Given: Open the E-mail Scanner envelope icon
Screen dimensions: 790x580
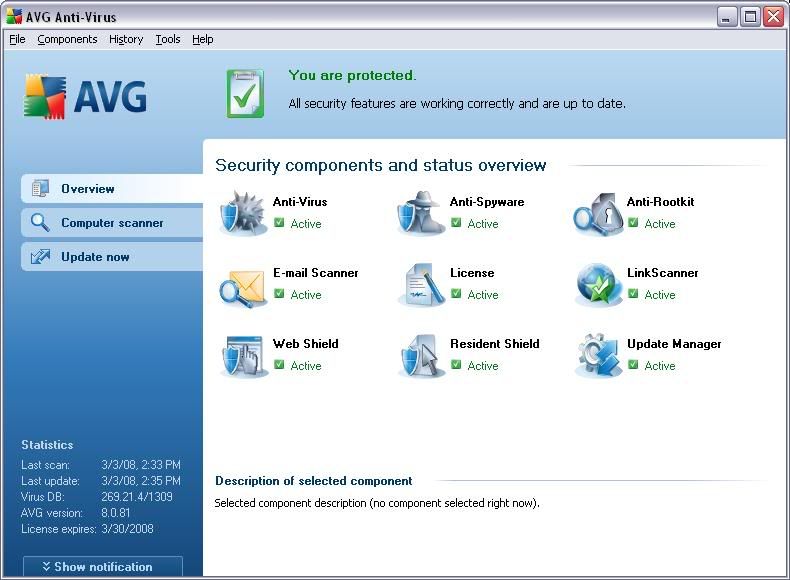Looking at the screenshot, I should point(243,284).
